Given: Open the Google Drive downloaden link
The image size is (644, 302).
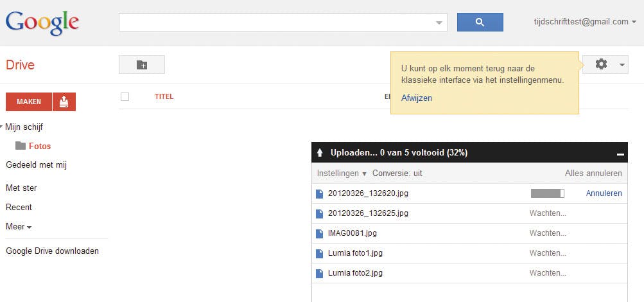Looking at the screenshot, I should (52, 251).
